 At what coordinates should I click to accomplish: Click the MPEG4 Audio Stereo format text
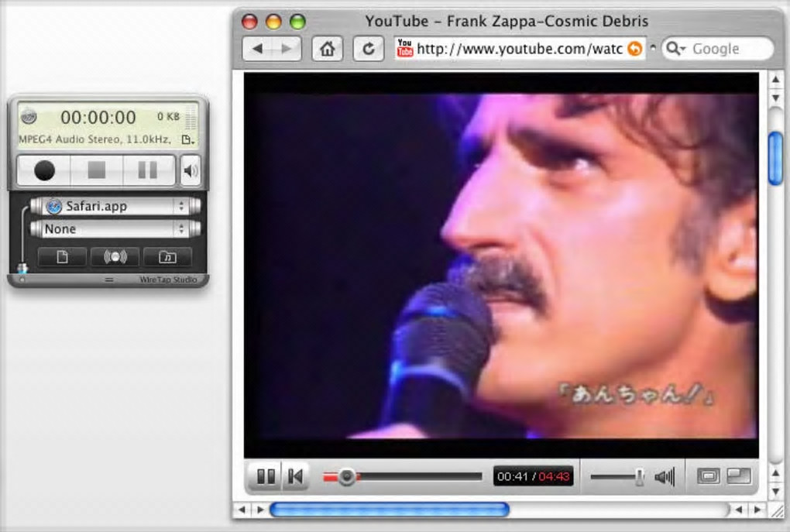(94, 139)
